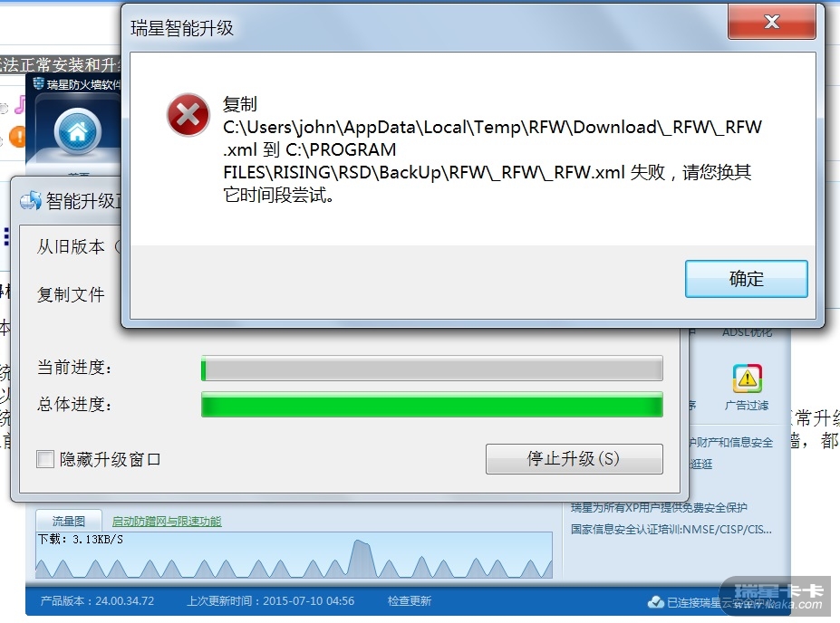840x623 pixels.
Task: Open the 启动防蹭网与限速功能 link
Action: [167, 522]
